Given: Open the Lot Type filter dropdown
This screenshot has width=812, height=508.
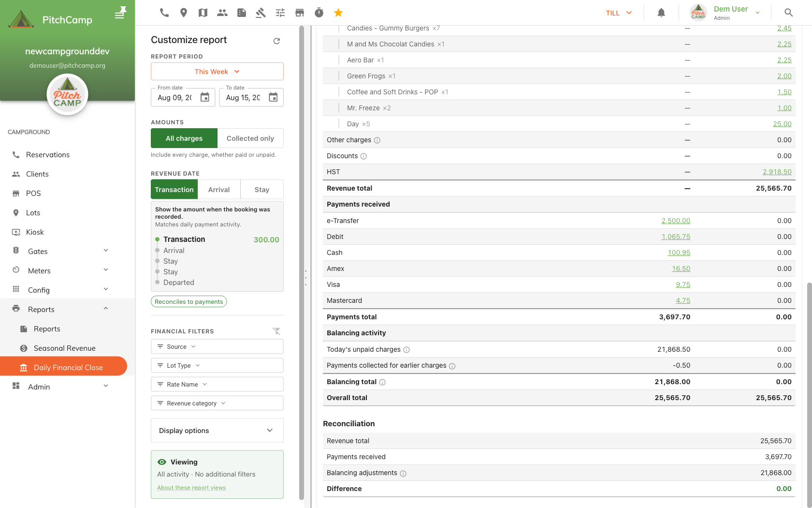Looking at the screenshot, I should pyautogui.click(x=217, y=365).
